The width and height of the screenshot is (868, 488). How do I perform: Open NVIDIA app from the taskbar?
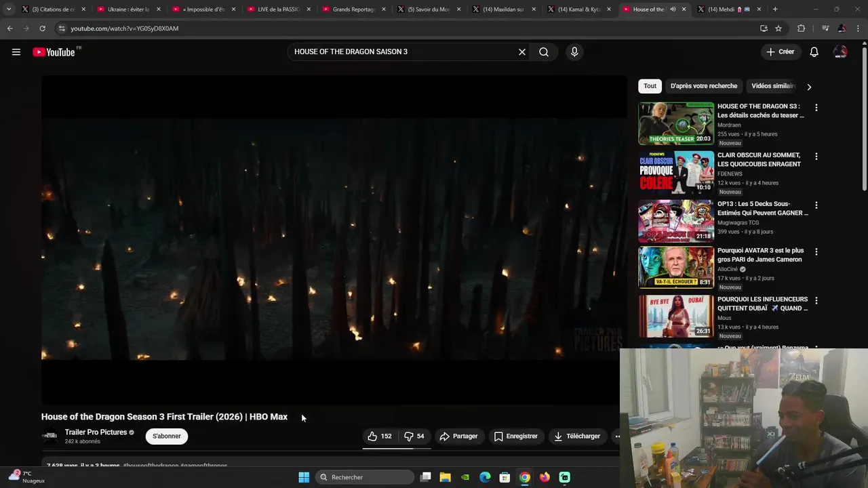click(x=465, y=477)
